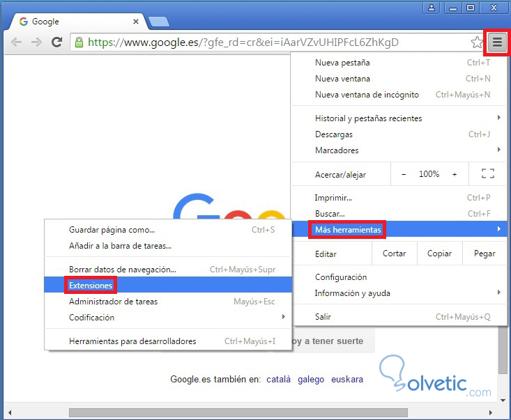Open Descargas from the menu
The width and height of the screenshot is (511, 420).
tap(399, 134)
